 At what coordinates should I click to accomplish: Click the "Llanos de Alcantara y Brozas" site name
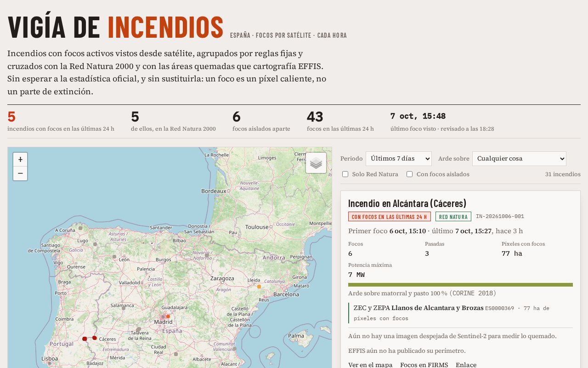(x=437, y=308)
